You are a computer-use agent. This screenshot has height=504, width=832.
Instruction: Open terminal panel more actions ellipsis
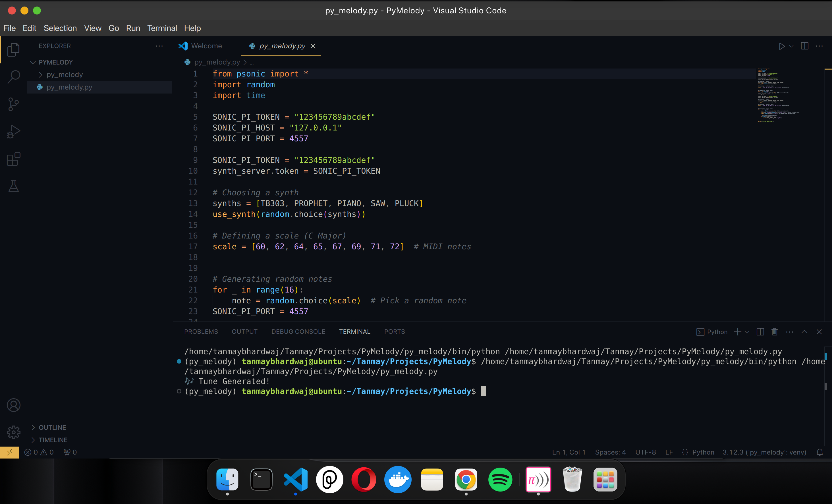pos(789,332)
